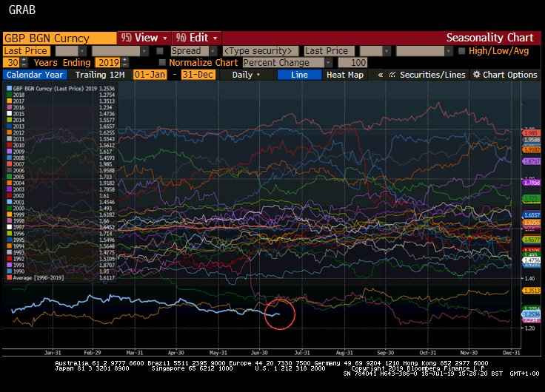Open the Daily frequency dropdown

(x=246, y=75)
